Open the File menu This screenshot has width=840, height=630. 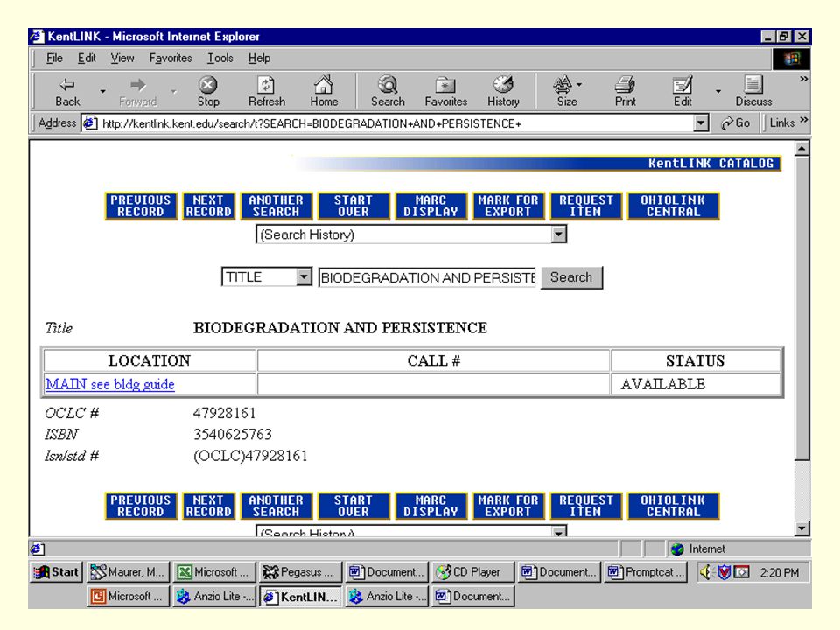[x=54, y=58]
